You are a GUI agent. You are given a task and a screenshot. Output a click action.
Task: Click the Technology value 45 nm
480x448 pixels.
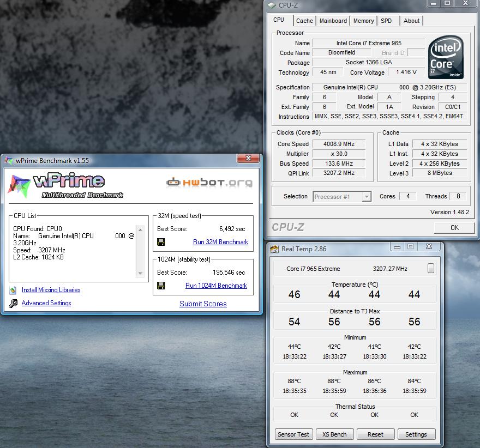[328, 72]
